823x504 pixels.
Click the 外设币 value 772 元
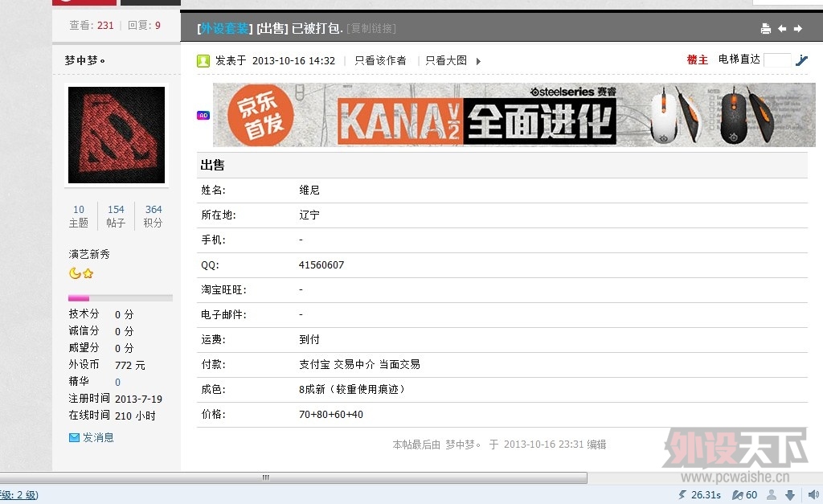coord(130,366)
